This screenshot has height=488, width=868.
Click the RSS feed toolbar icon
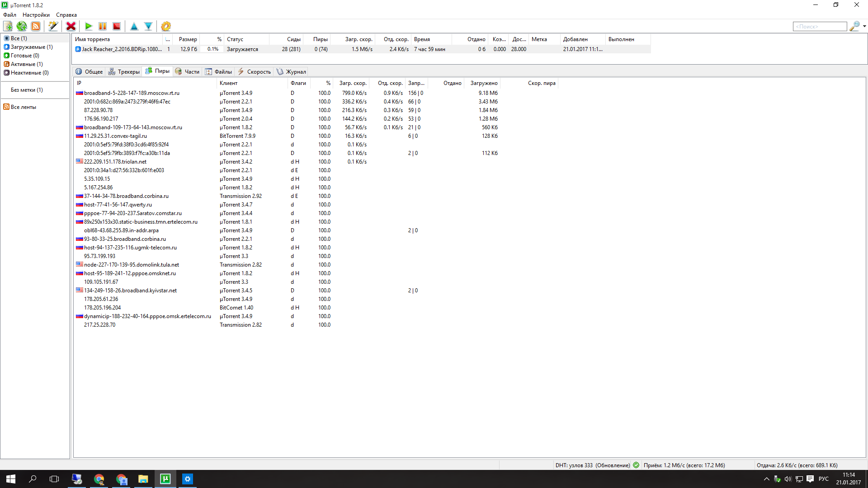[36, 26]
